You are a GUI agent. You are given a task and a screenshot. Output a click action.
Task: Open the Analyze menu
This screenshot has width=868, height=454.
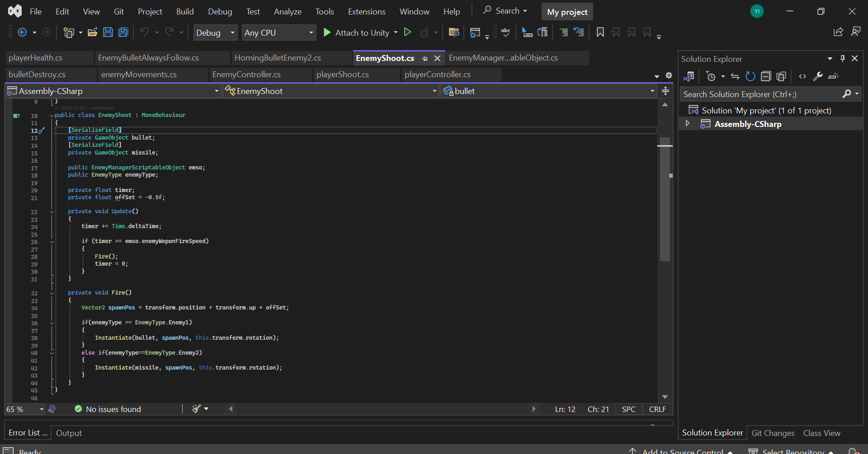(288, 11)
